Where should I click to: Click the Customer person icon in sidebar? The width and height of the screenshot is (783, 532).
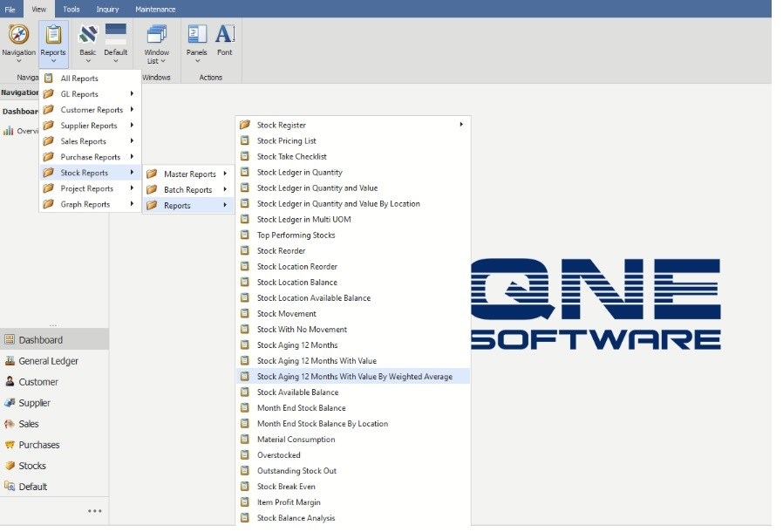[10, 382]
